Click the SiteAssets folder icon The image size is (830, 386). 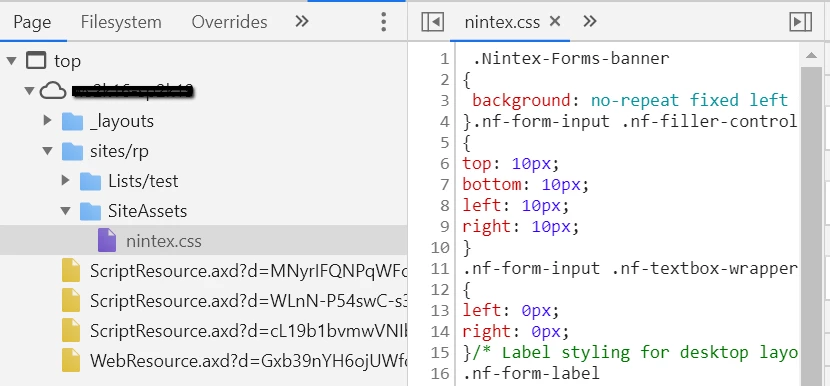click(x=90, y=211)
